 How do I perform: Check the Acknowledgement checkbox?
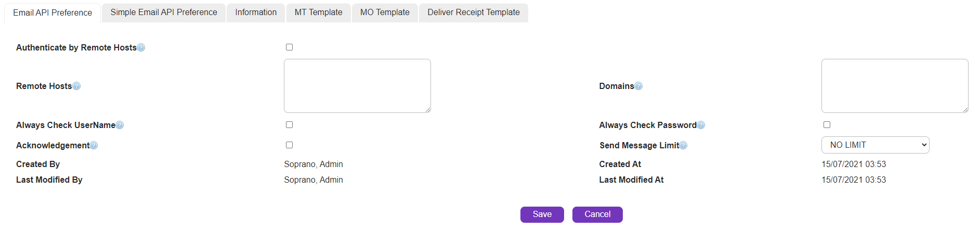click(290, 145)
